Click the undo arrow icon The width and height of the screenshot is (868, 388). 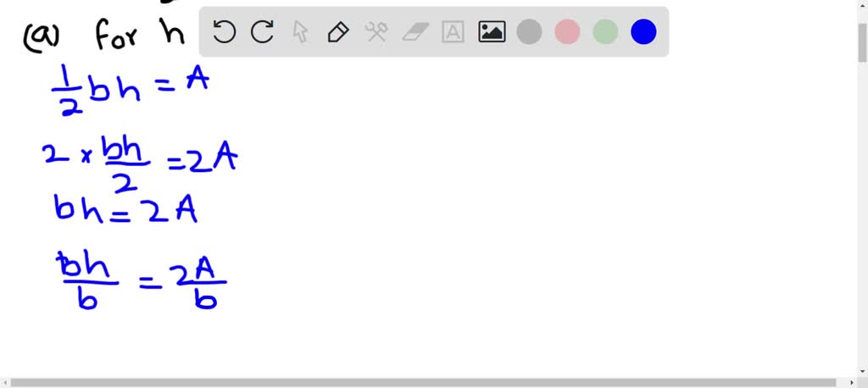pos(224,32)
